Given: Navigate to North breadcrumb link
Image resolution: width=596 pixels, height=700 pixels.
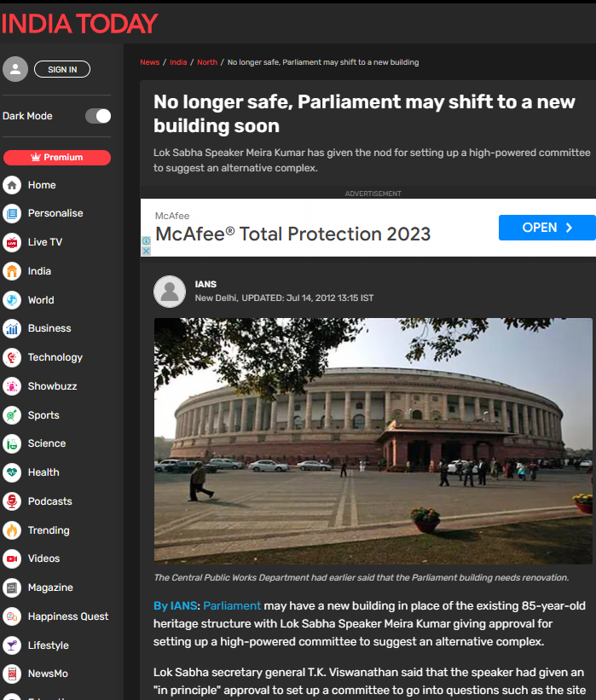Looking at the screenshot, I should 207,62.
